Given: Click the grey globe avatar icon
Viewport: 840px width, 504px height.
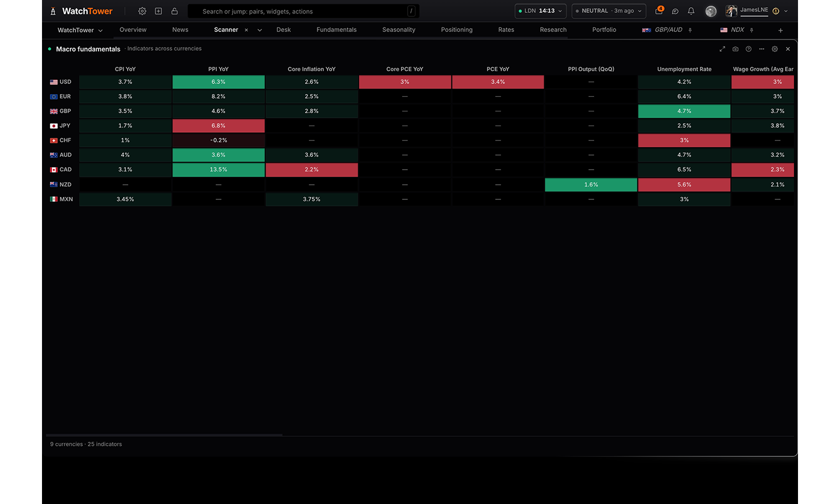Looking at the screenshot, I should (711, 11).
